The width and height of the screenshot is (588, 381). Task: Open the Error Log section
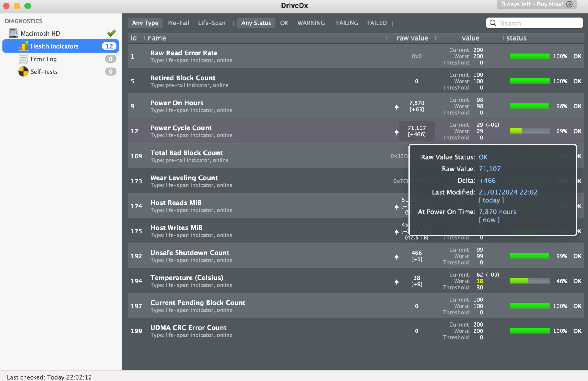(44, 59)
